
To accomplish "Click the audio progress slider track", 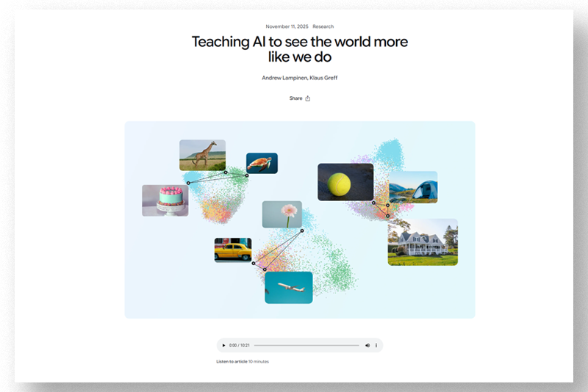I will click(x=306, y=345).
